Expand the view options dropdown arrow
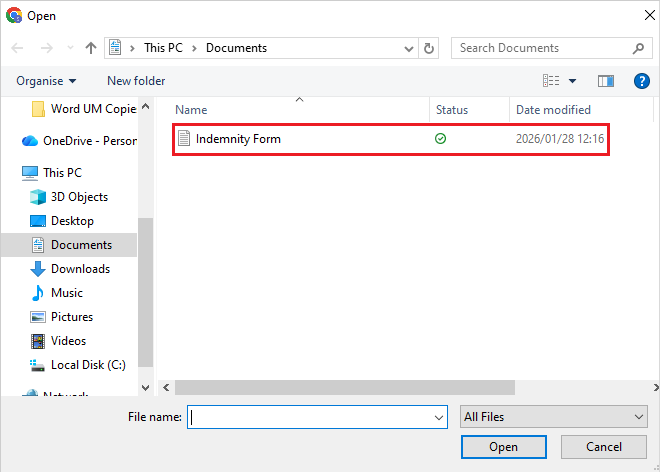Screen dimensions: 660x472 tap(573, 81)
